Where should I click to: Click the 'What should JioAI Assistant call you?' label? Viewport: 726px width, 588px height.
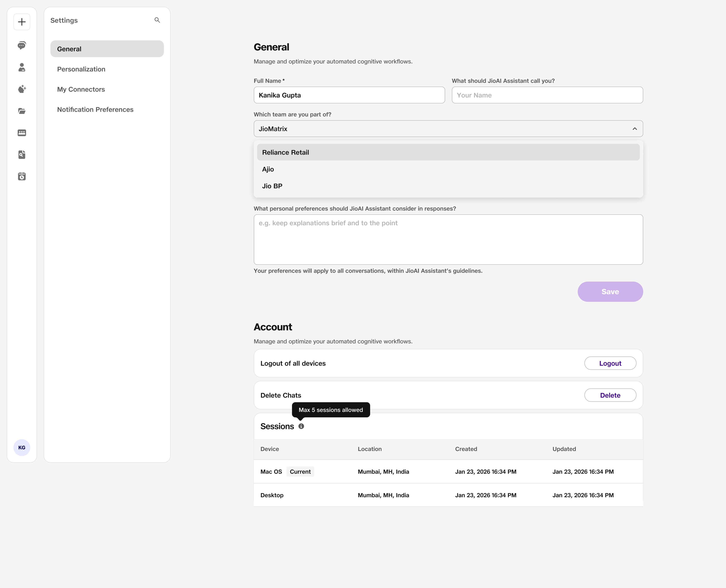503,81
